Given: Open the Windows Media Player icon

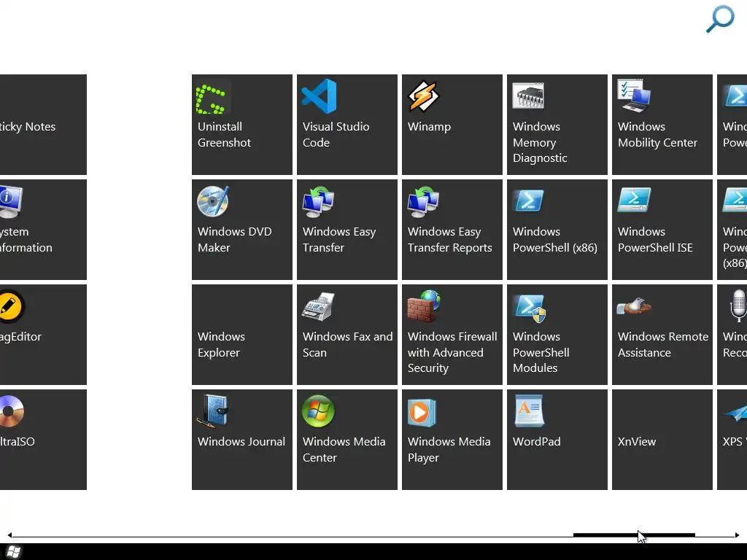Looking at the screenshot, I should [x=422, y=413].
